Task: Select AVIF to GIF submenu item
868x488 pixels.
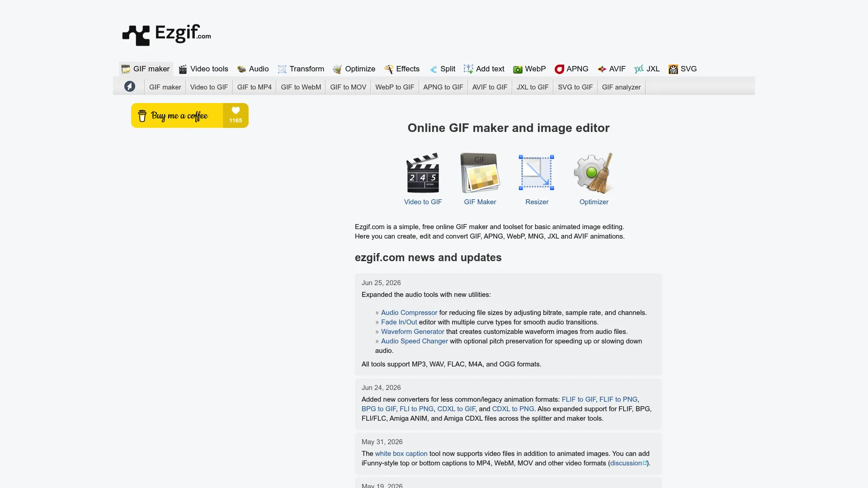Action: [490, 87]
